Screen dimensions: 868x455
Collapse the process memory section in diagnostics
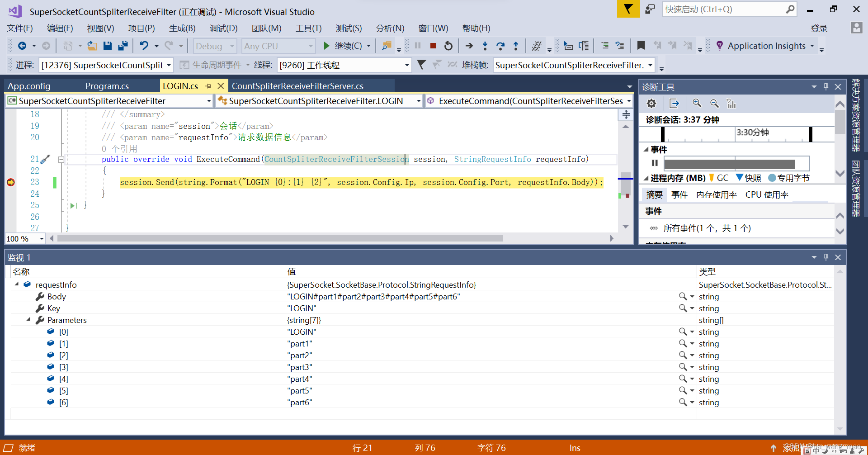[646, 178]
